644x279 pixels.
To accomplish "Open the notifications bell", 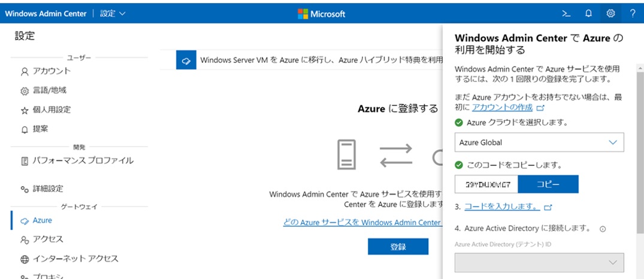I will [x=588, y=13].
